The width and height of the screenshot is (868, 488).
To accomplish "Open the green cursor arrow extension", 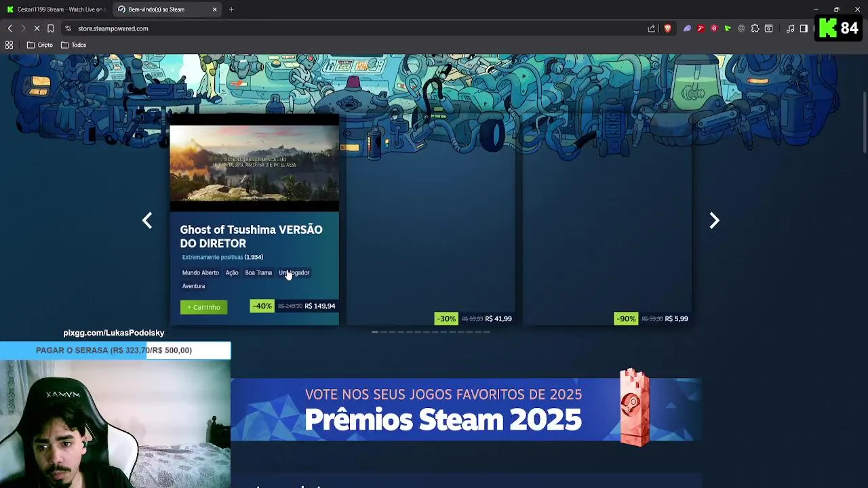I will click(728, 28).
